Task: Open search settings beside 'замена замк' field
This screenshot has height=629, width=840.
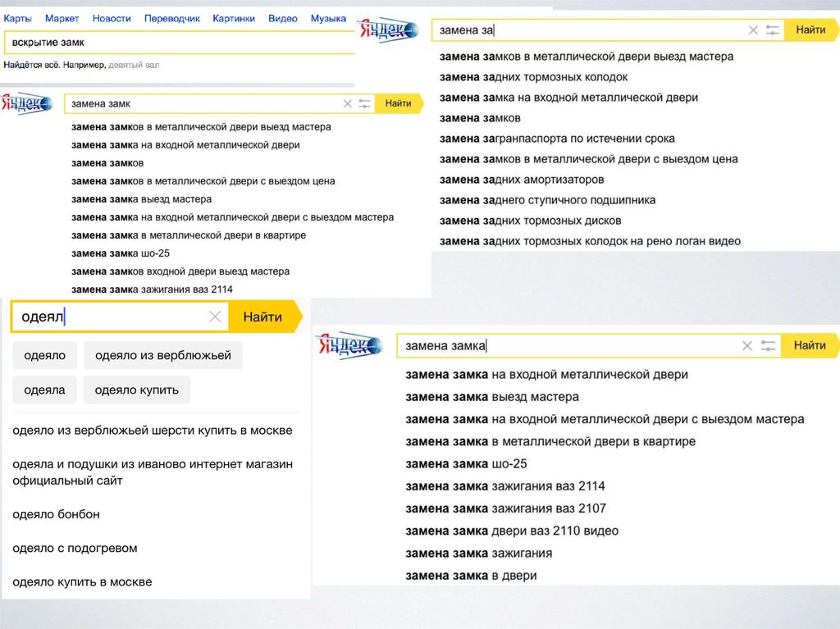Action: [x=364, y=103]
